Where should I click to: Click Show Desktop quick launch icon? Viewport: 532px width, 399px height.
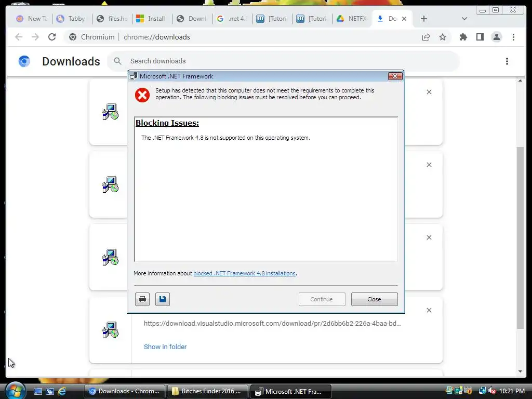(37, 391)
